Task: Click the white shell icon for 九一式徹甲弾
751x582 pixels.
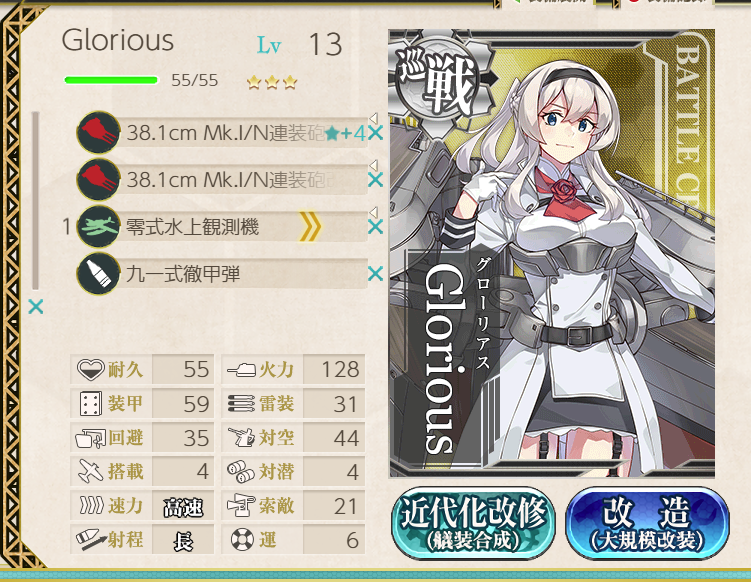Action: click(x=99, y=274)
